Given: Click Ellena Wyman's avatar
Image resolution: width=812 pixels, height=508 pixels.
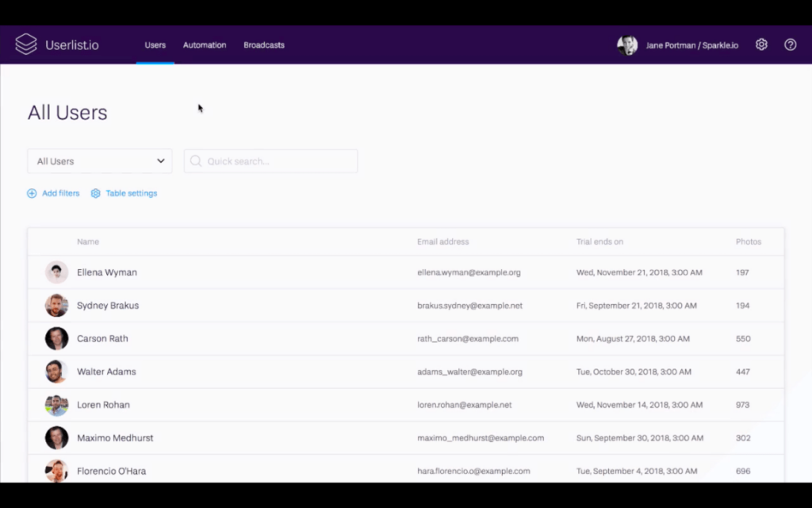Looking at the screenshot, I should [56, 272].
